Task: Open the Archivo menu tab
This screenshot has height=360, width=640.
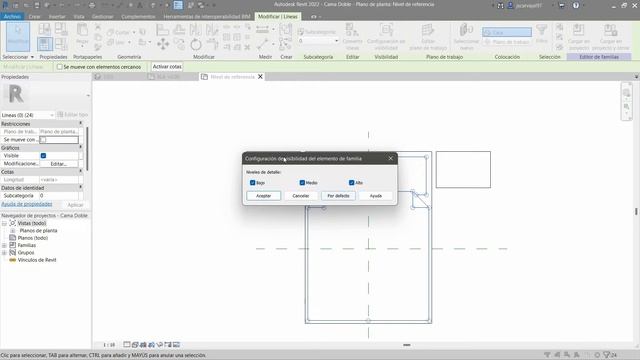Action: (x=12, y=16)
